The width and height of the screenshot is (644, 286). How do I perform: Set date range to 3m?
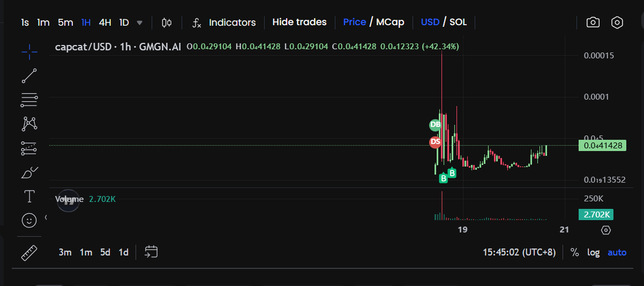(x=65, y=252)
